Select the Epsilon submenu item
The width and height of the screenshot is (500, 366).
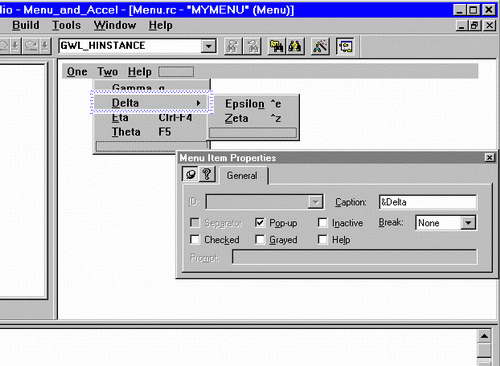253,104
